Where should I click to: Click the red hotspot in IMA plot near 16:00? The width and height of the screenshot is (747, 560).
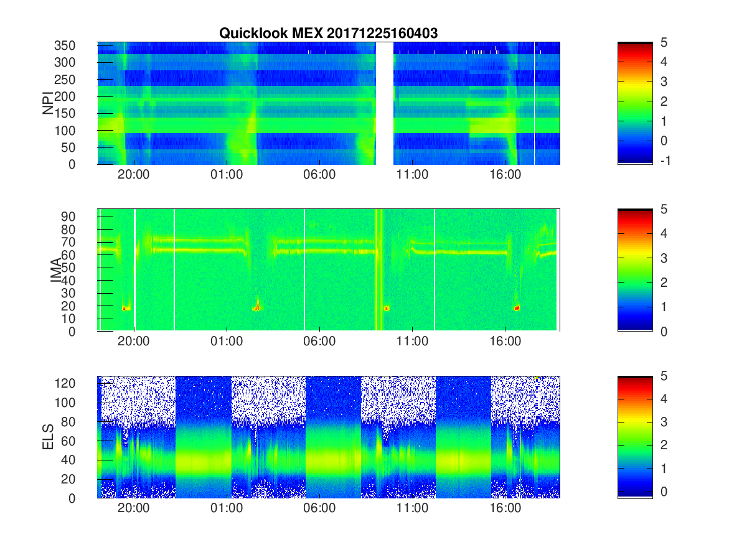pos(517,307)
